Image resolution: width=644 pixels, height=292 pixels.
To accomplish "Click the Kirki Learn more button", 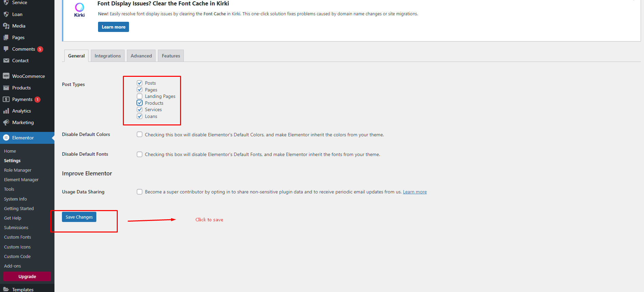I will (x=113, y=27).
